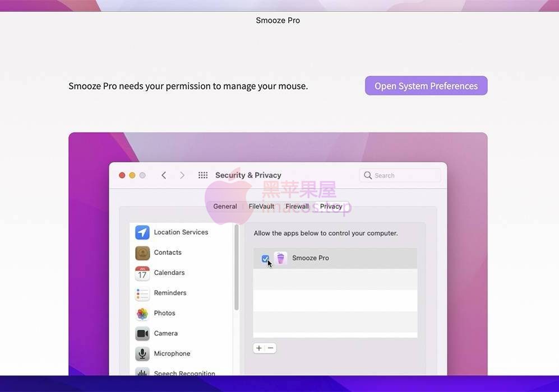Screen dimensions: 559x392
Task: Open the show-all grid icon
Action: coord(203,175)
